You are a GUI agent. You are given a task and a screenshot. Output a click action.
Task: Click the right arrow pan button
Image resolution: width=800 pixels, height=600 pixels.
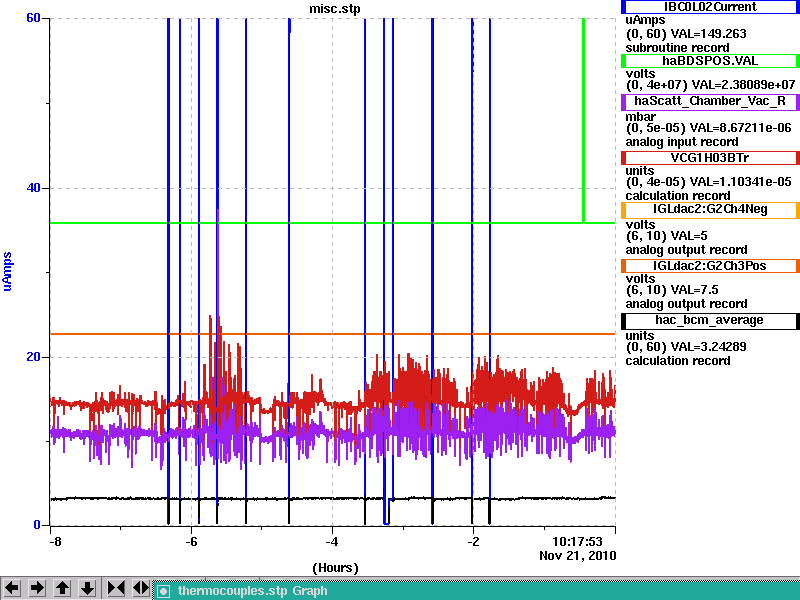click(37, 588)
